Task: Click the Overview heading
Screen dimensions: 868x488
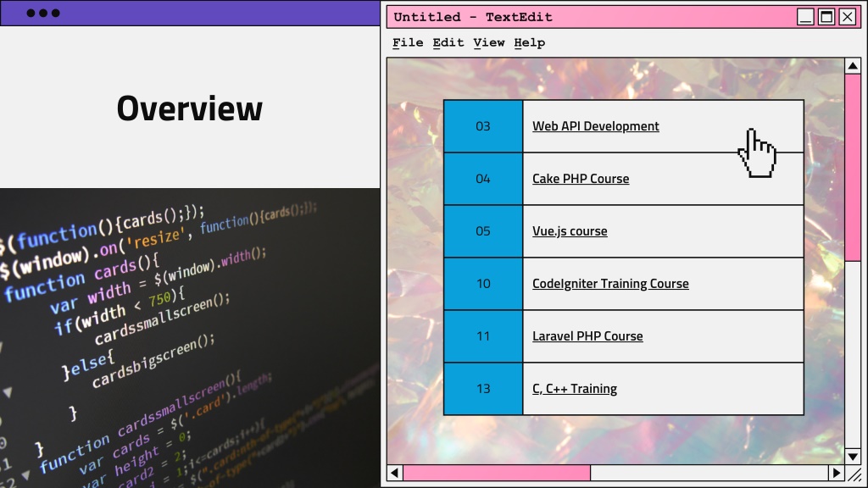Action: (x=190, y=108)
